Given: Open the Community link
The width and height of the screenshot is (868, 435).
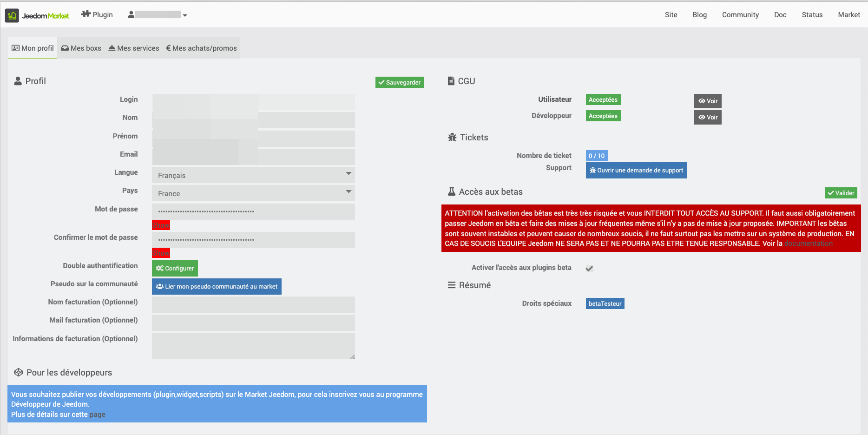Looking at the screenshot, I should pyautogui.click(x=740, y=15).
